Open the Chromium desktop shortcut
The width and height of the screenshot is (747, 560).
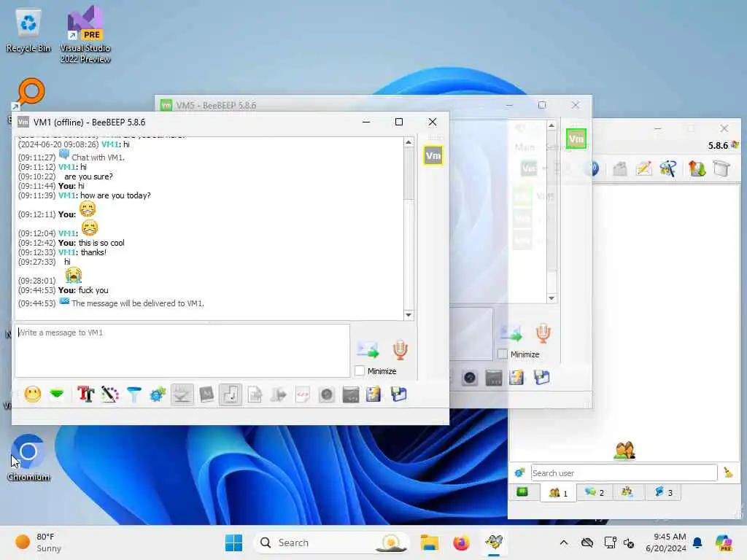(x=28, y=458)
